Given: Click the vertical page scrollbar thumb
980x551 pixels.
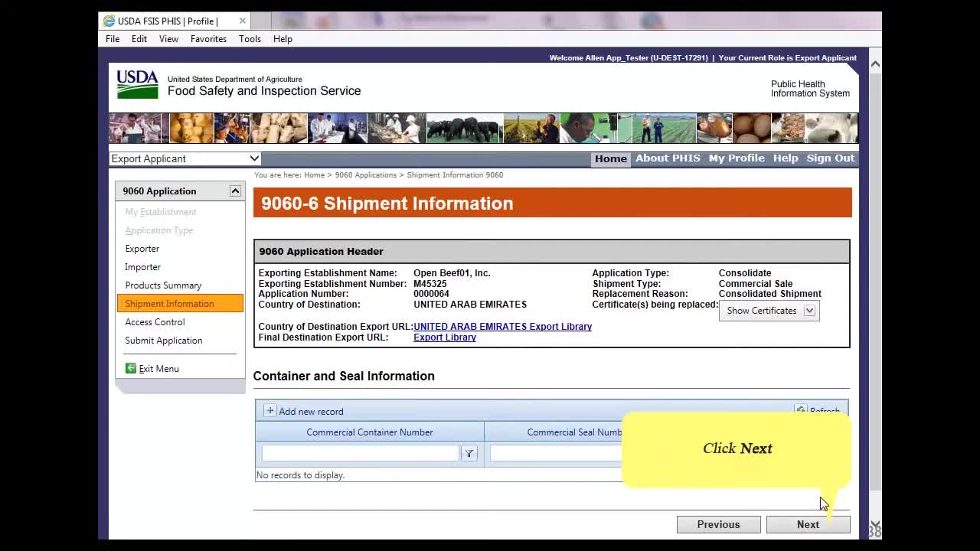Looking at the screenshot, I should (x=875, y=282).
